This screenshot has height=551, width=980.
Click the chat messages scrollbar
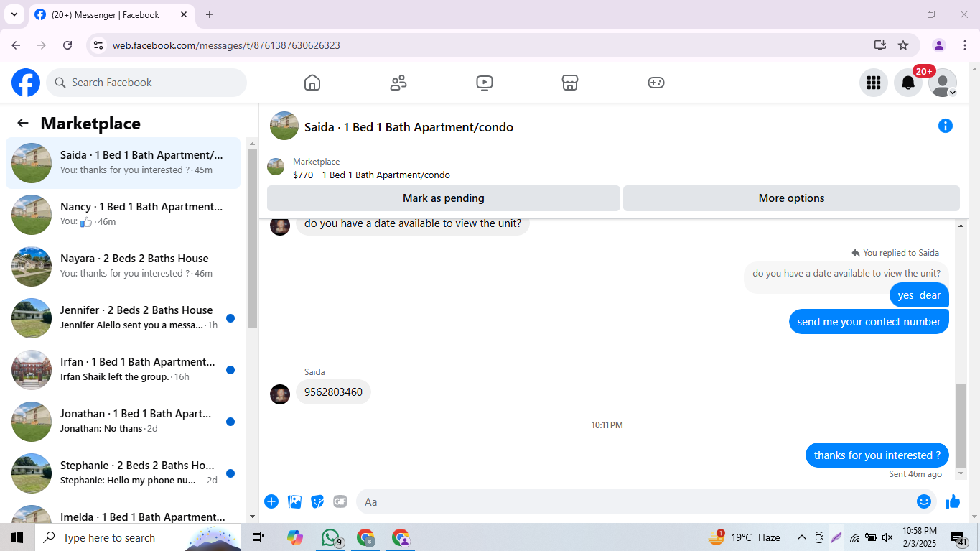coord(961,425)
